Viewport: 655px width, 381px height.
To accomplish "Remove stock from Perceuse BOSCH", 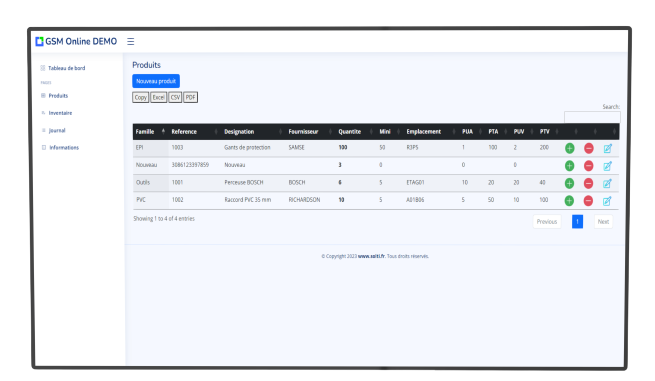I will point(589,183).
